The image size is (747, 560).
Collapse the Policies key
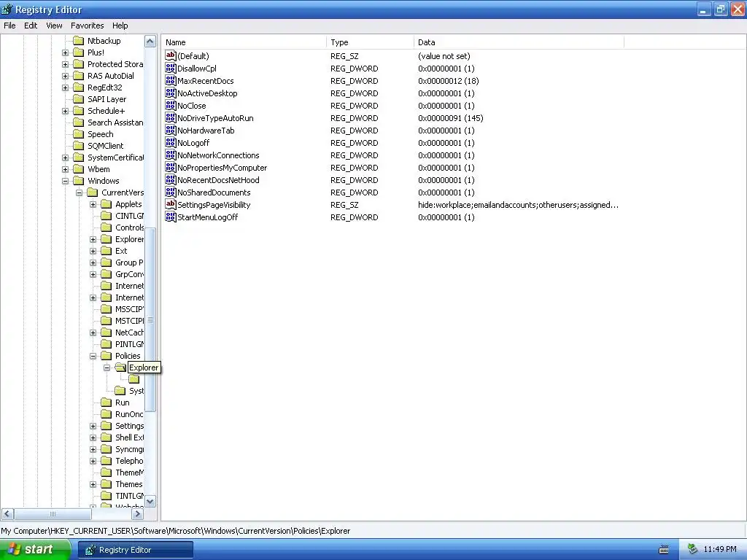pyautogui.click(x=93, y=356)
